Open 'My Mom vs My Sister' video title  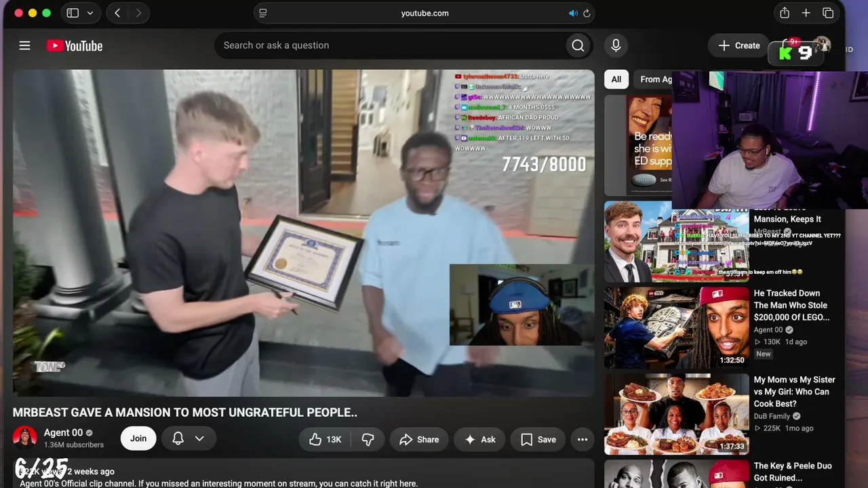point(795,392)
